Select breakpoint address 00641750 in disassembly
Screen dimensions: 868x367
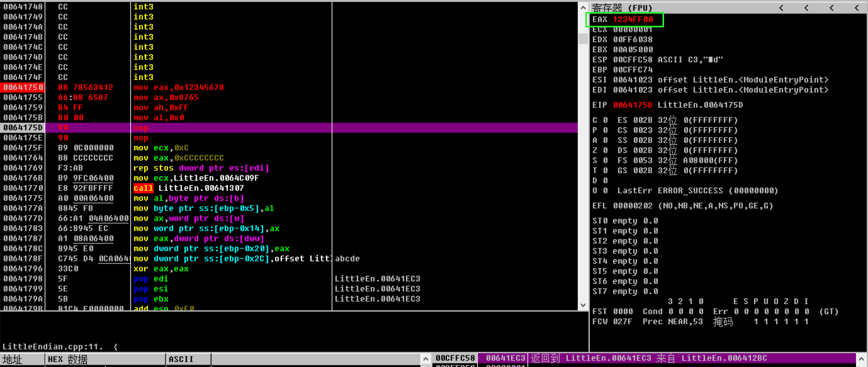23,88
